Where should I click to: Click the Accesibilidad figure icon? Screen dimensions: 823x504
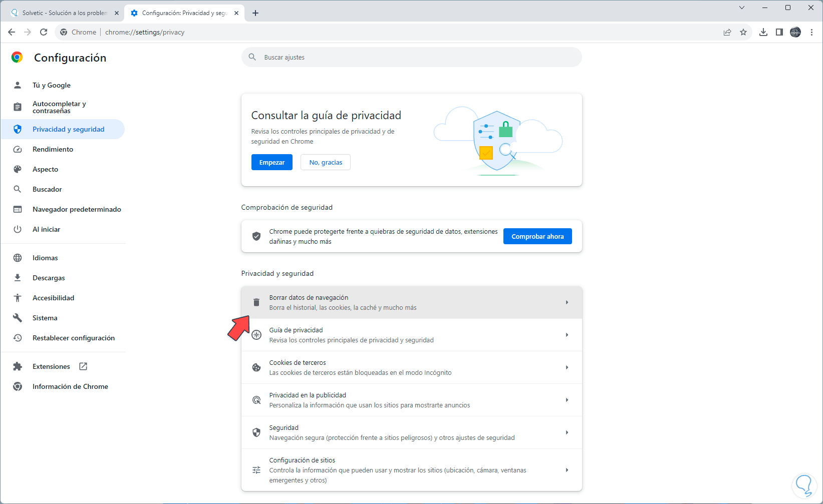click(x=18, y=298)
